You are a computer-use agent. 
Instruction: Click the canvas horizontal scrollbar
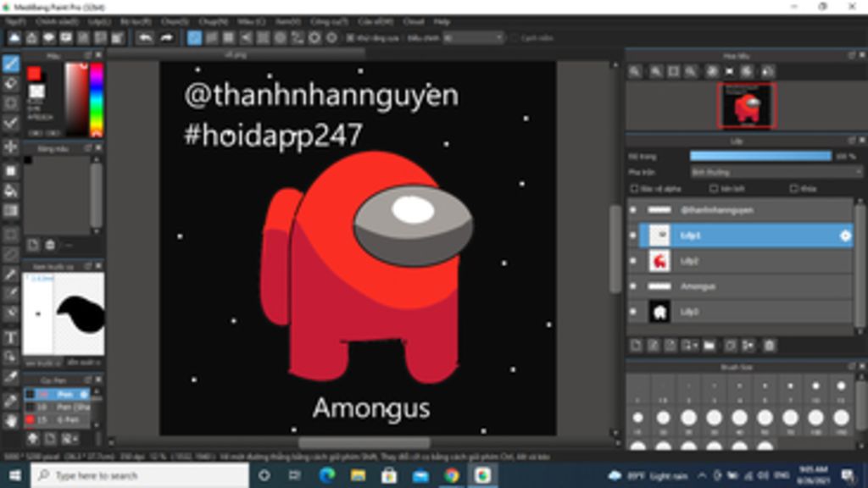364,442
